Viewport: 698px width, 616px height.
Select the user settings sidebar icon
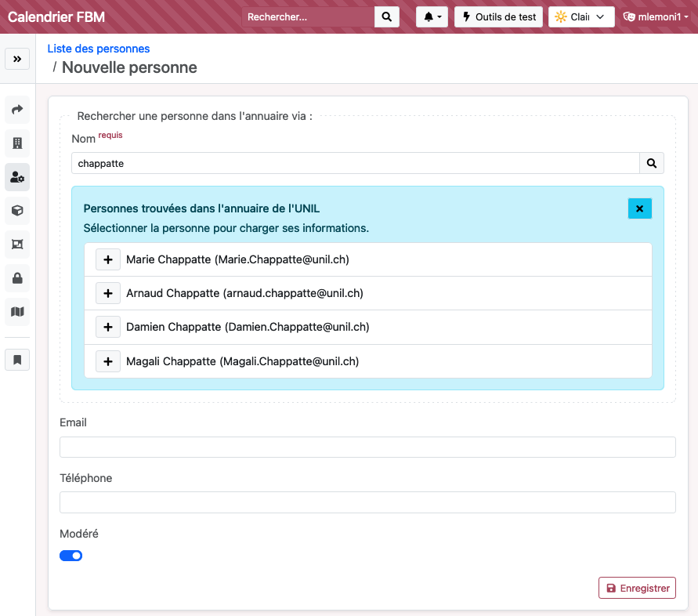(17, 177)
